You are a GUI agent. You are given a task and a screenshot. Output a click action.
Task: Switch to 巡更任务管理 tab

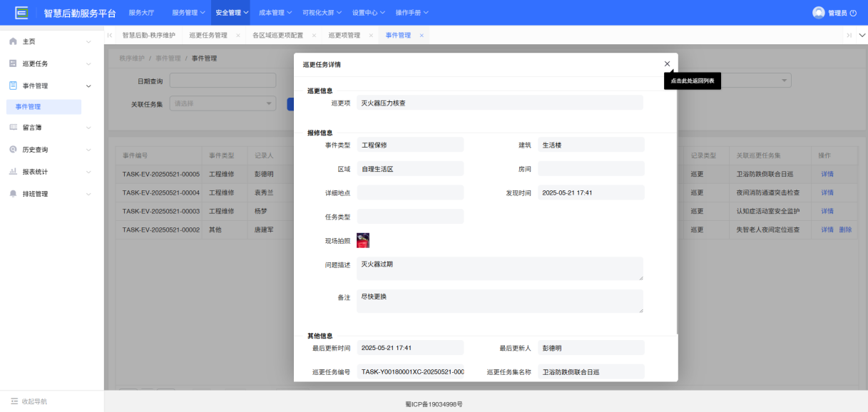pos(208,35)
